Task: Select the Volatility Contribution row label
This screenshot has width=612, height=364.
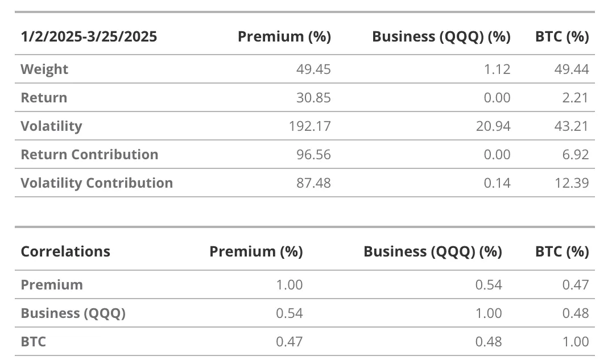Action: [x=97, y=183]
